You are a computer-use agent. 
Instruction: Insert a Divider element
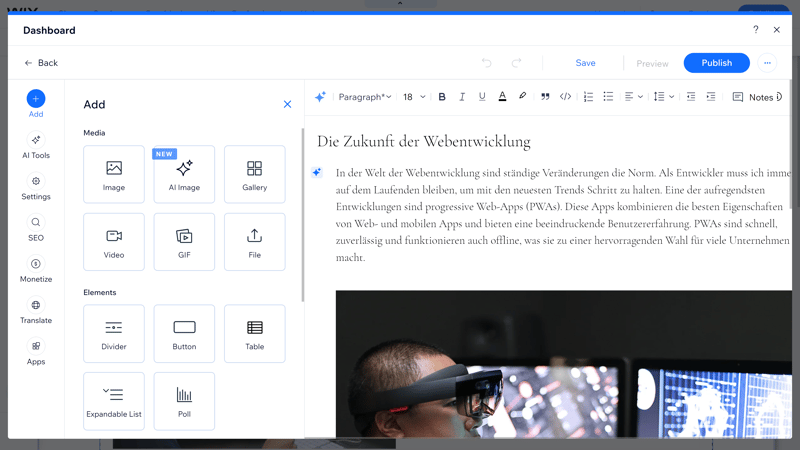[x=114, y=334]
